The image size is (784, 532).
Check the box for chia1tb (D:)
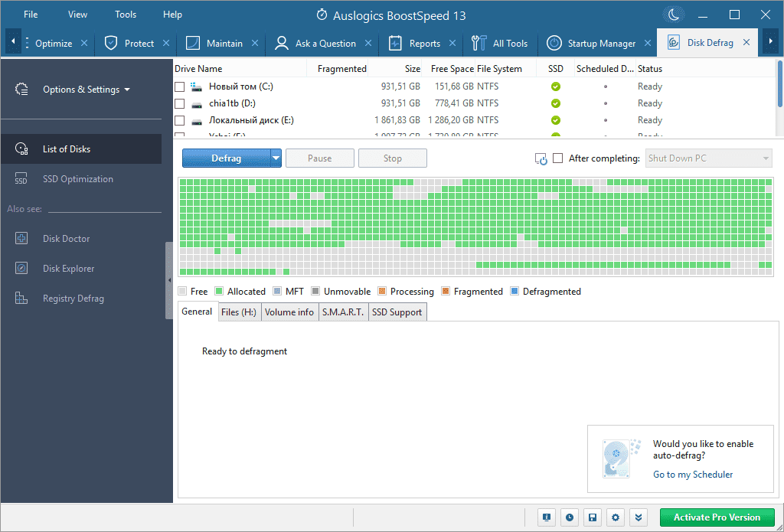tap(179, 104)
